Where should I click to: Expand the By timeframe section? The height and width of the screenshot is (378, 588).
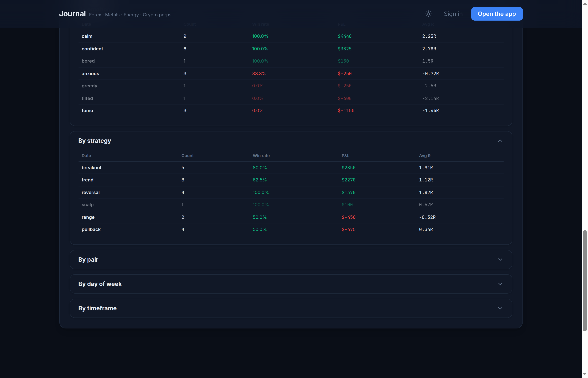tap(291, 308)
